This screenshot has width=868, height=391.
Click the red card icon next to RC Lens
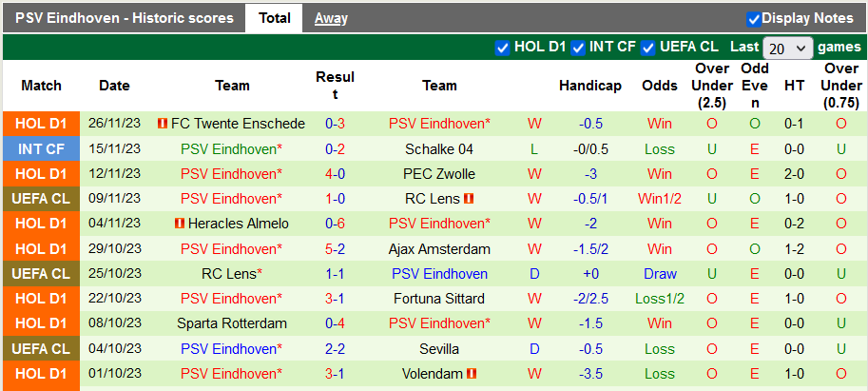[469, 199]
